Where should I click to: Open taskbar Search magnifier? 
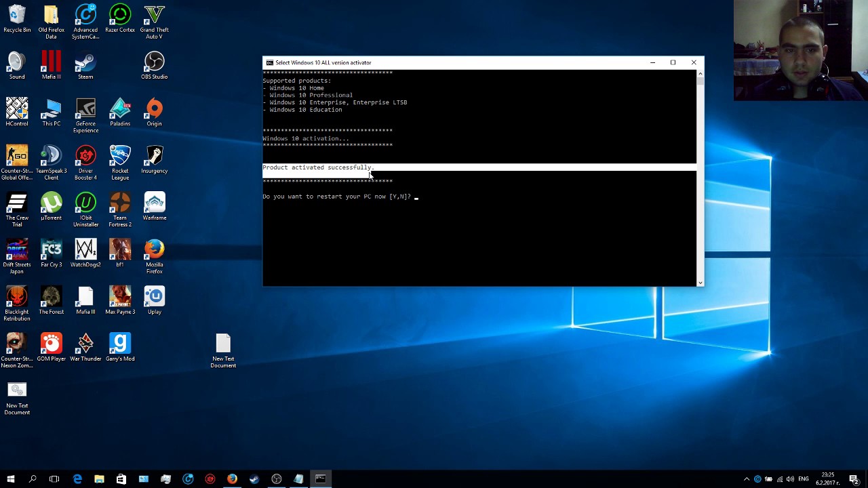click(x=33, y=479)
